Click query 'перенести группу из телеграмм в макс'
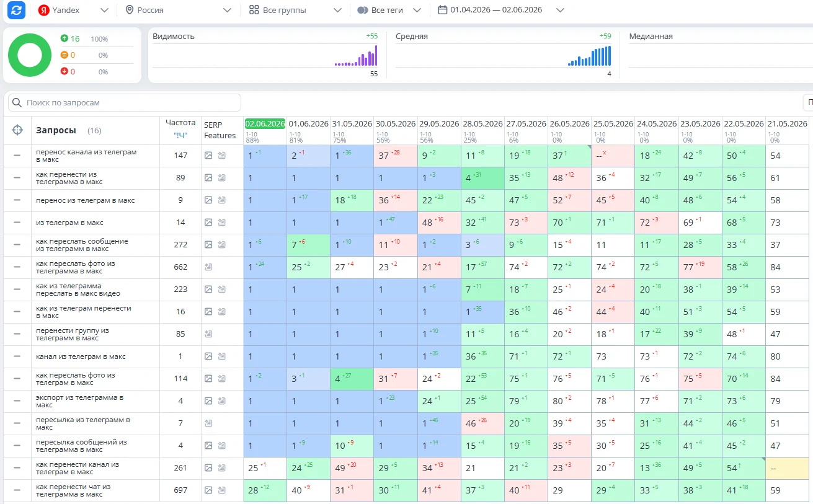Viewport: 813px width, 504px height. tap(73, 334)
